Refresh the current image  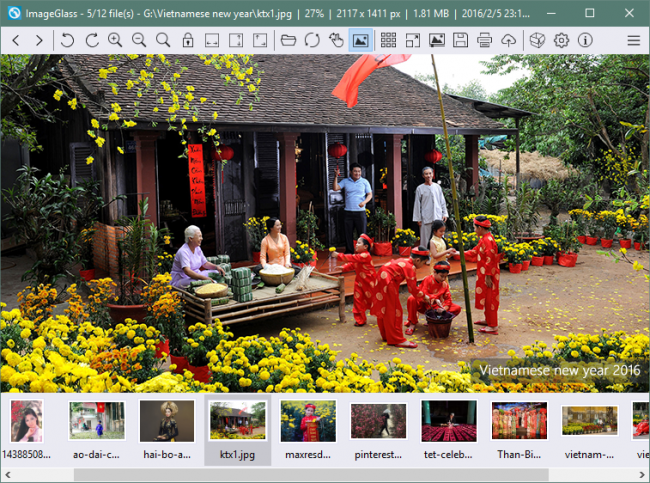tap(312, 40)
